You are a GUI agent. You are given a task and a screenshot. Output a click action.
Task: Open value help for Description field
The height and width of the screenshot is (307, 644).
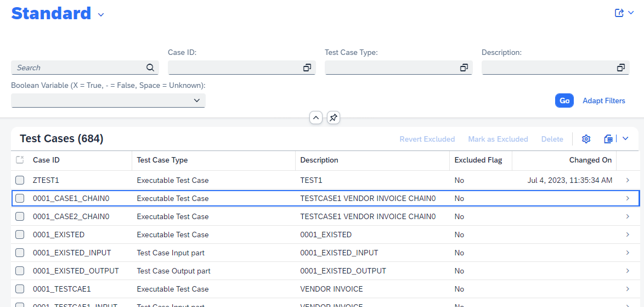[621, 68]
